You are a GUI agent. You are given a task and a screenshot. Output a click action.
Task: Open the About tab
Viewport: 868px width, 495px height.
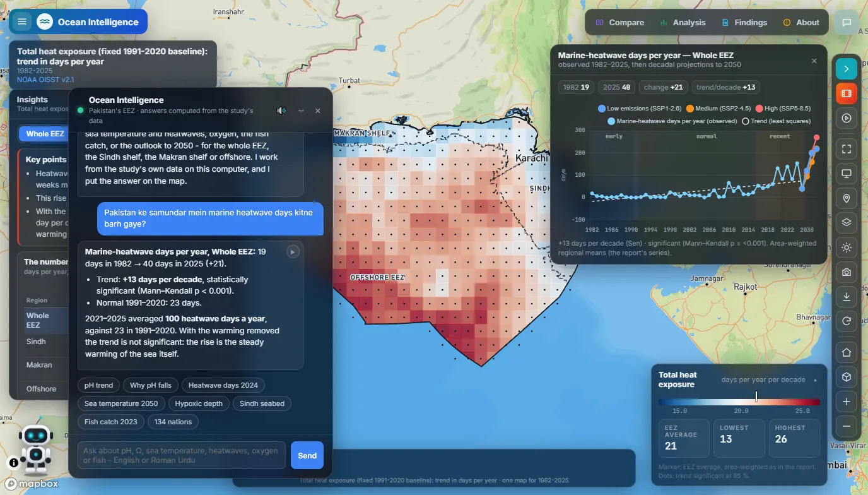tap(801, 22)
